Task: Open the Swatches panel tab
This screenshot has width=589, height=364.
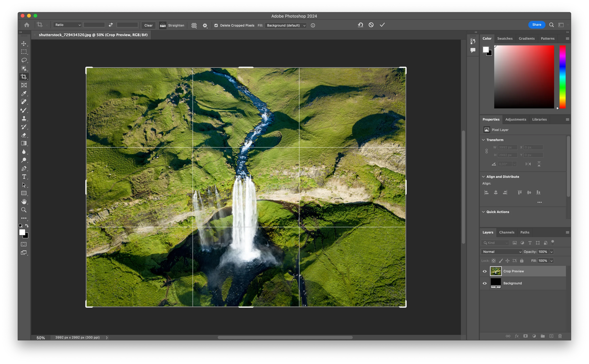Action: (x=505, y=38)
